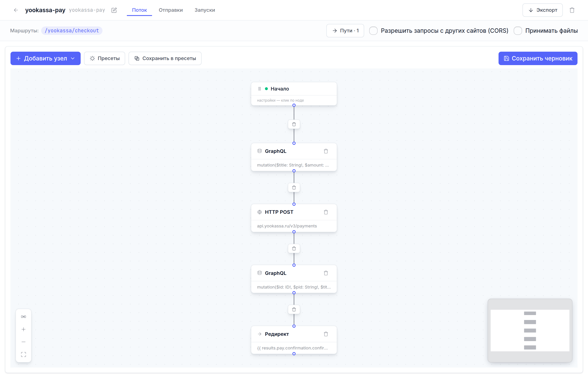Image resolution: width=588 pixels, height=378 pixels.
Task: Delete the HTTP POST node
Action: [326, 212]
